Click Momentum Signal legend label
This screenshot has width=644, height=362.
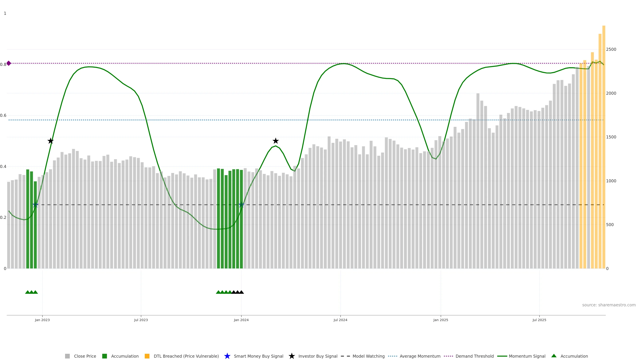pos(527,356)
